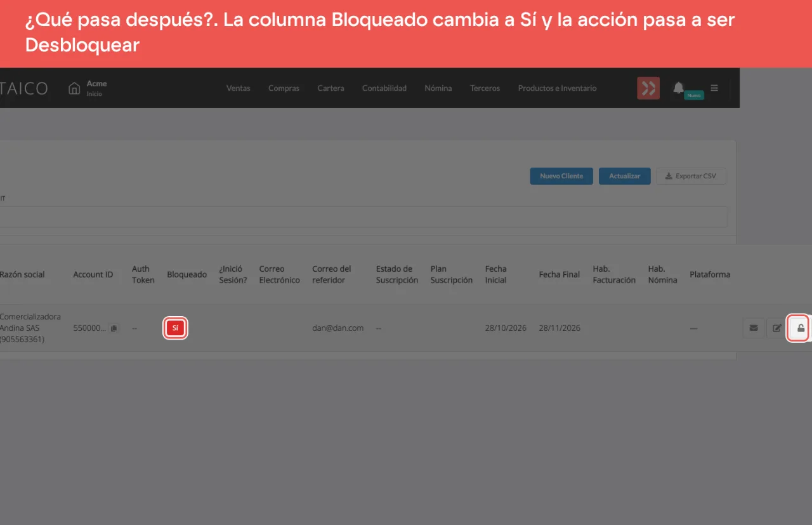Open the Contabilidad menu
The height and width of the screenshot is (525, 812).
tap(384, 88)
